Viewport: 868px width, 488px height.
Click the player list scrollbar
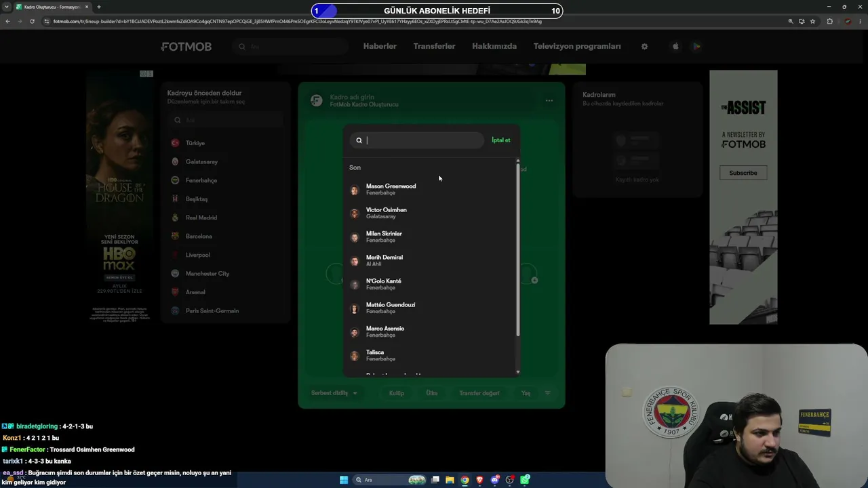click(x=518, y=249)
